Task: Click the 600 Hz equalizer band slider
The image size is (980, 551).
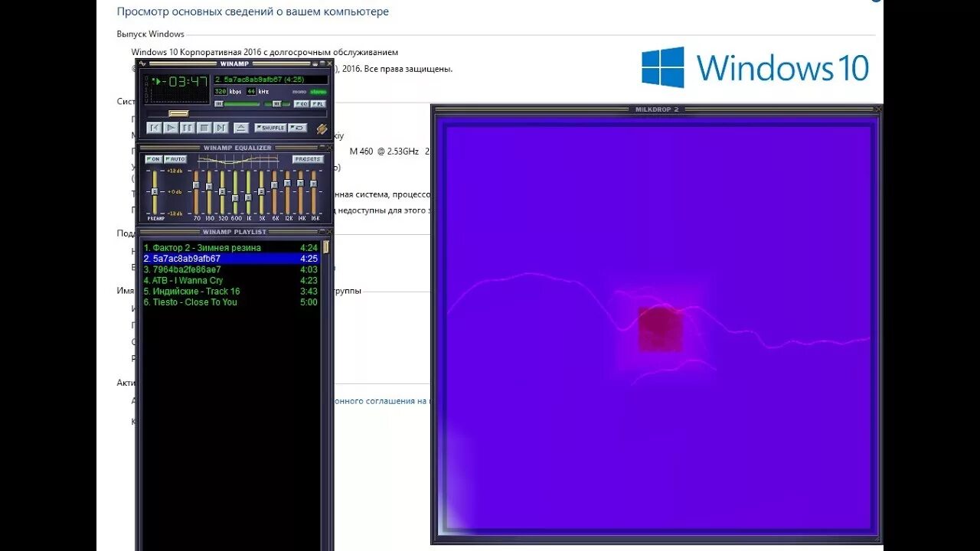Action: [235, 191]
